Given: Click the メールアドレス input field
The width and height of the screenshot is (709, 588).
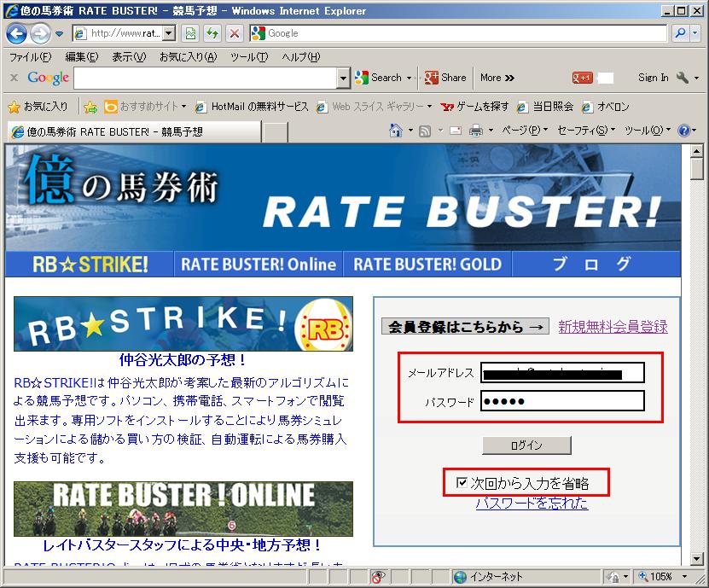Looking at the screenshot, I should coord(562,373).
